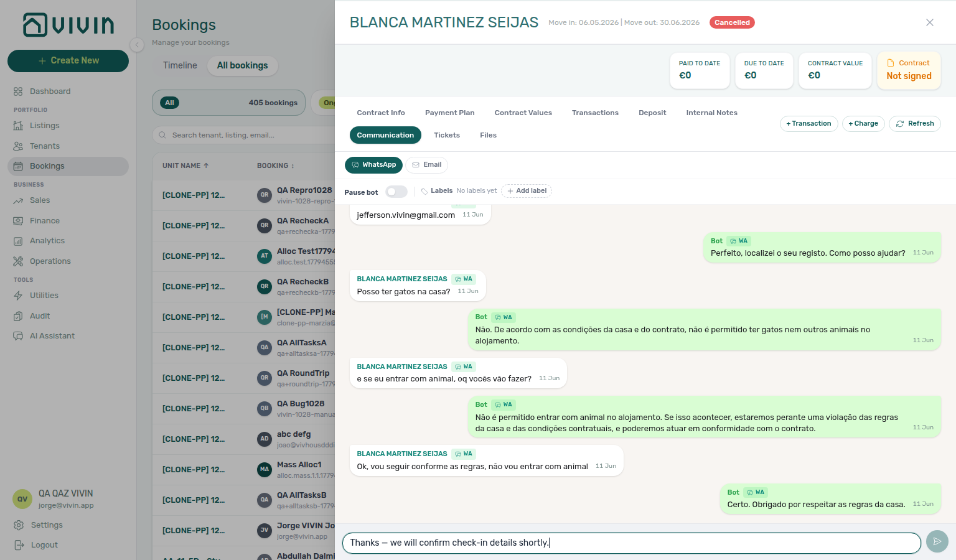The height and width of the screenshot is (560, 956).
Task: Open the Sales chart icon
Action: pos(18,200)
